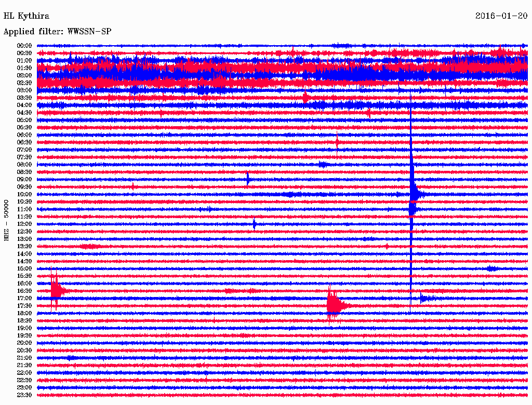Select the 20:00 time label
The width and height of the screenshot is (532, 405).
pyautogui.click(x=24, y=343)
